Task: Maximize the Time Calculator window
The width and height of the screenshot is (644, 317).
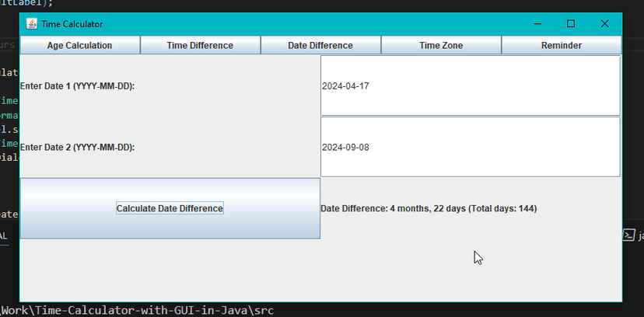Action: click(x=571, y=24)
